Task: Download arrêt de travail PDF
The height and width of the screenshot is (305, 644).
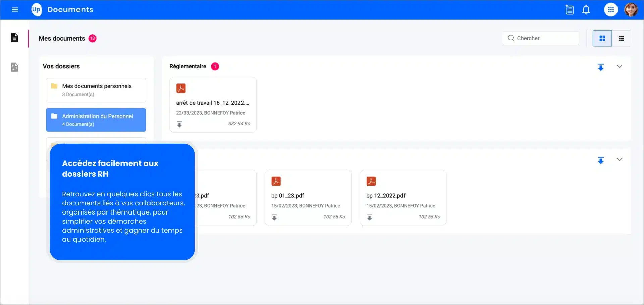Action: 179,124
